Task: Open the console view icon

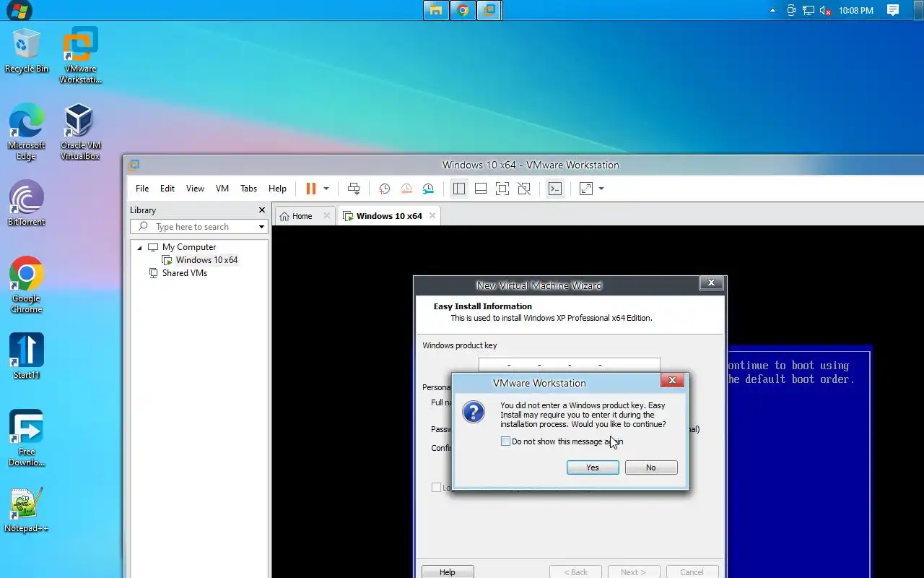Action: 555,189
